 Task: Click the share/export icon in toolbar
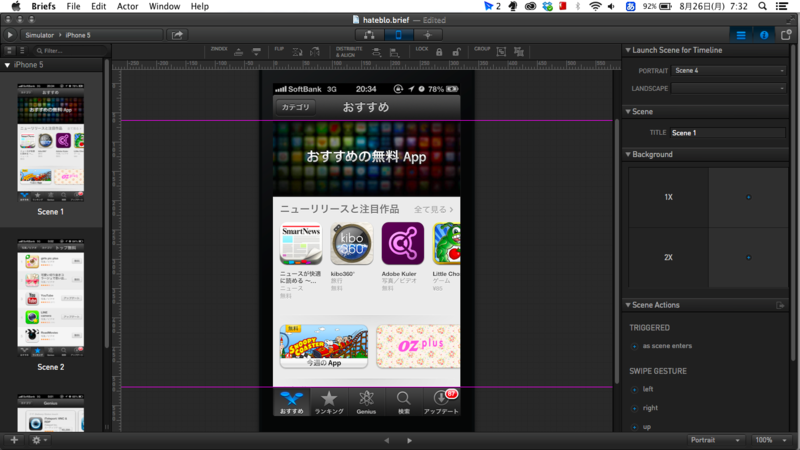click(x=177, y=35)
